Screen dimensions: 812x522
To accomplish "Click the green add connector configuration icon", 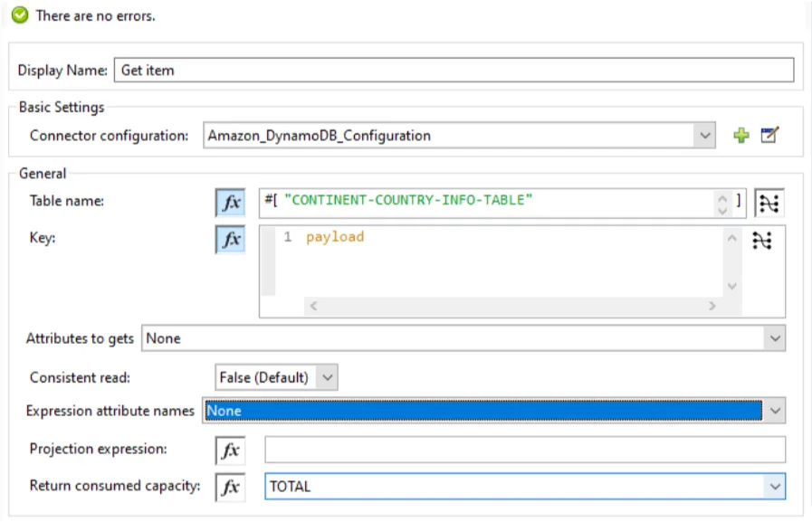I will (741, 136).
